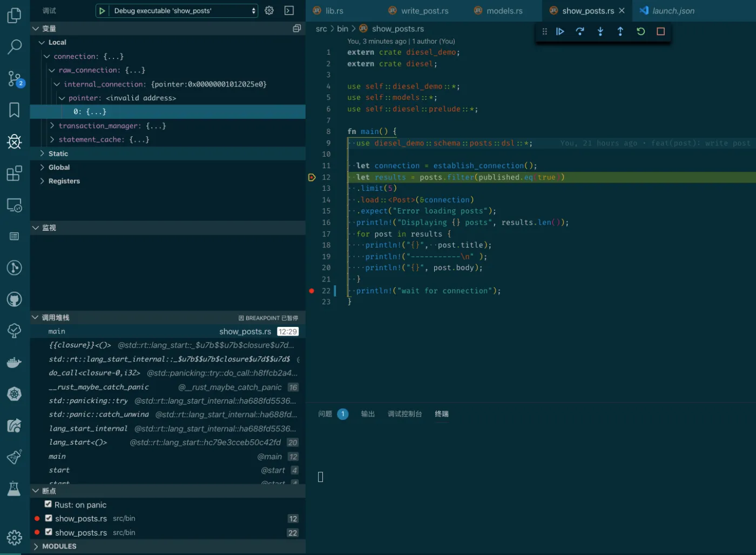756x555 pixels.
Task: Collapse raw_connection variable
Action: (x=52, y=70)
